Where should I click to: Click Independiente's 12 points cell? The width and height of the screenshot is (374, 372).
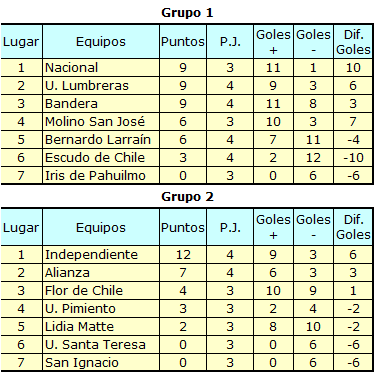[x=183, y=255]
